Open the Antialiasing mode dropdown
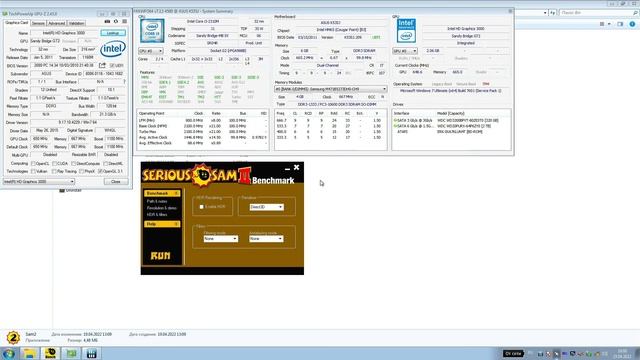 (266, 239)
